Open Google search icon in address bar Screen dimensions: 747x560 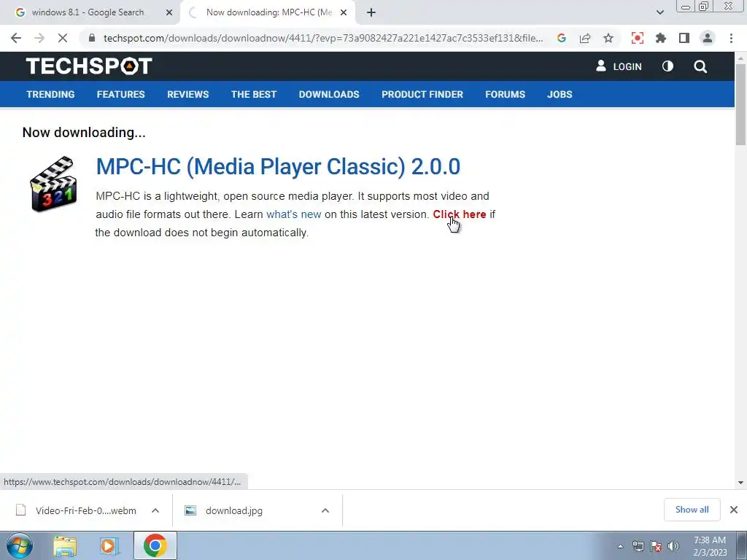pyautogui.click(x=562, y=38)
